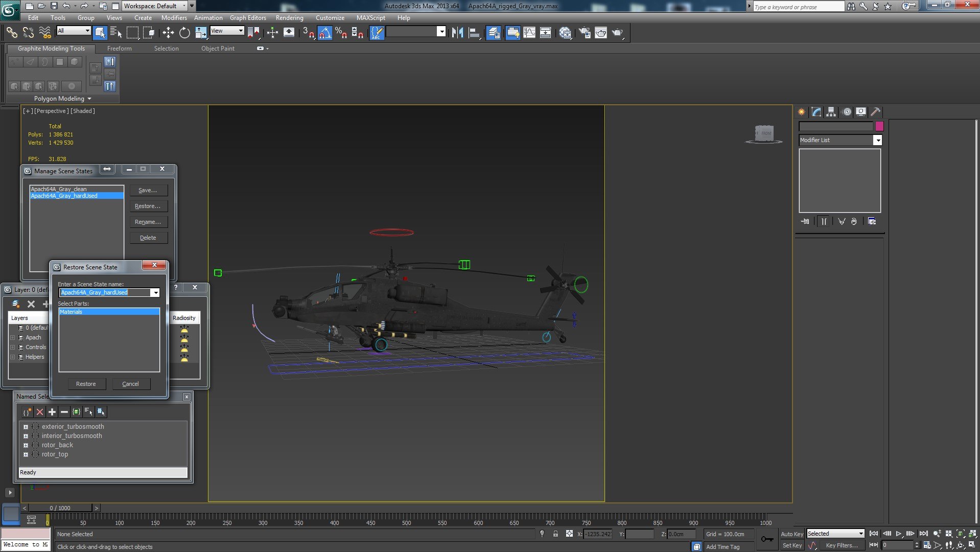Click Save... in Manage Scene States
This screenshot has height=552, width=980.
tap(148, 190)
